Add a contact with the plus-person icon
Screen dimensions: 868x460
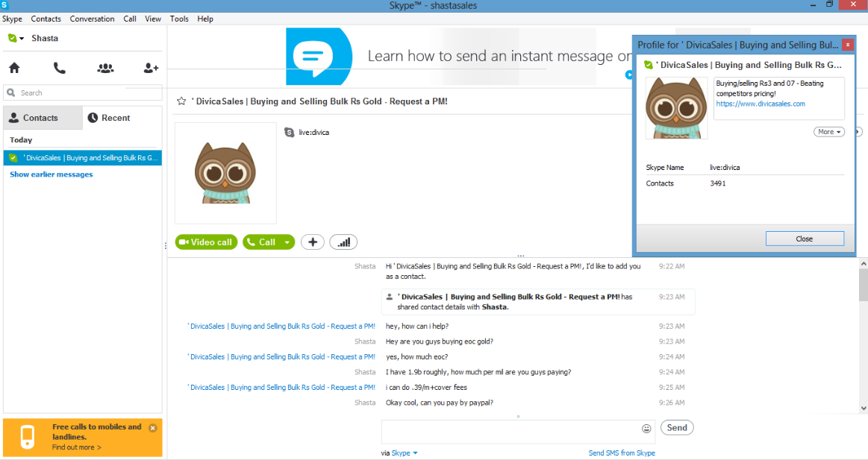(151, 68)
